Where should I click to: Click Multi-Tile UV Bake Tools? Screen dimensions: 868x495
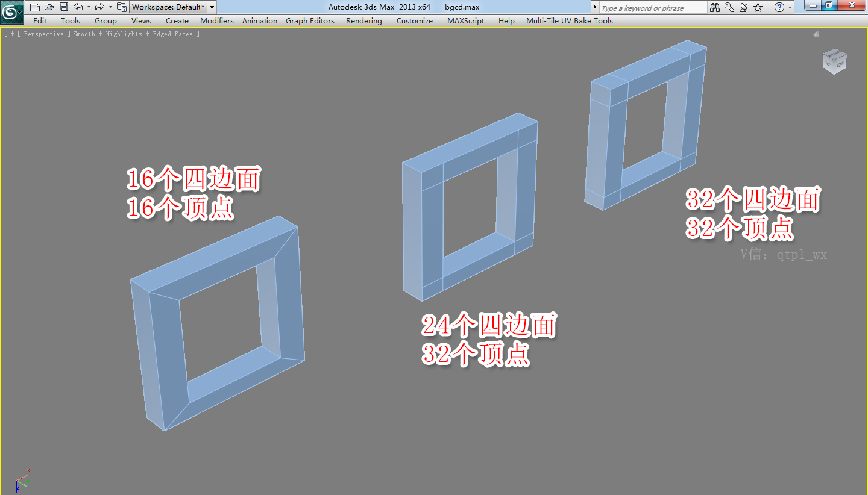point(568,20)
